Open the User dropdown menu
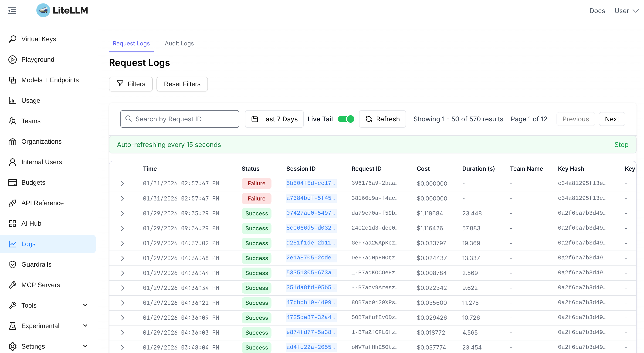Viewport: 644px width, 353px height. 627,11
